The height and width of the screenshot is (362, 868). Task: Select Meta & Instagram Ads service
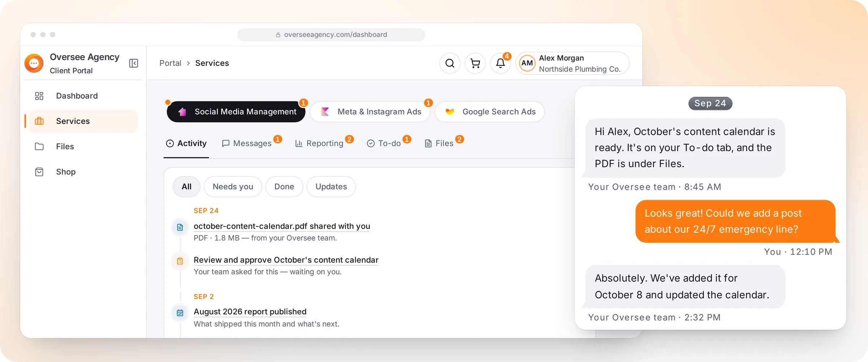(x=370, y=112)
